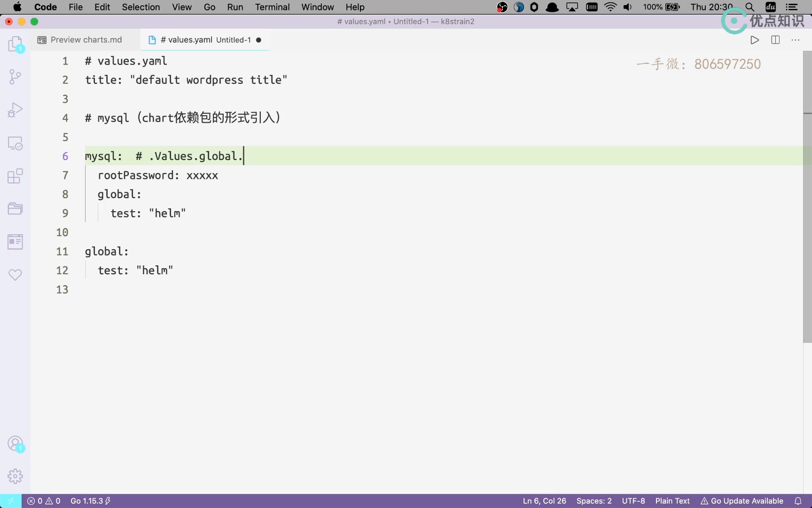Open the File menu

(76, 7)
